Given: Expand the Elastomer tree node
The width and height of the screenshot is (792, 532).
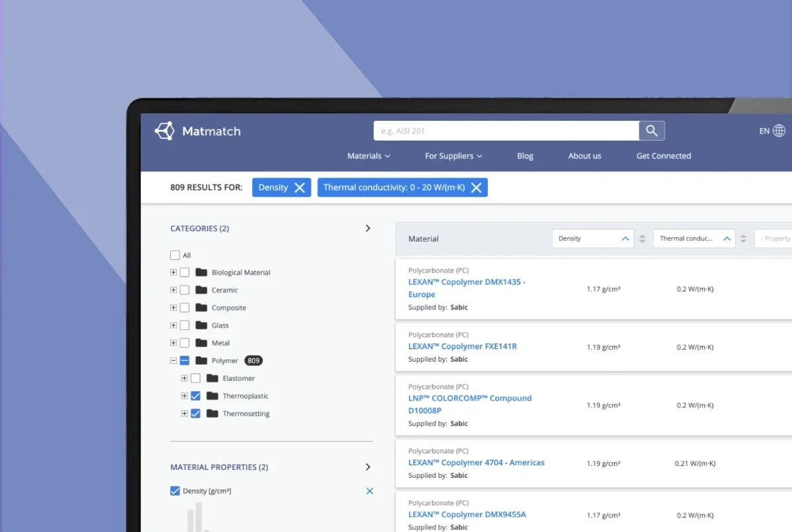Looking at the screenshot, I should point(184,378).
